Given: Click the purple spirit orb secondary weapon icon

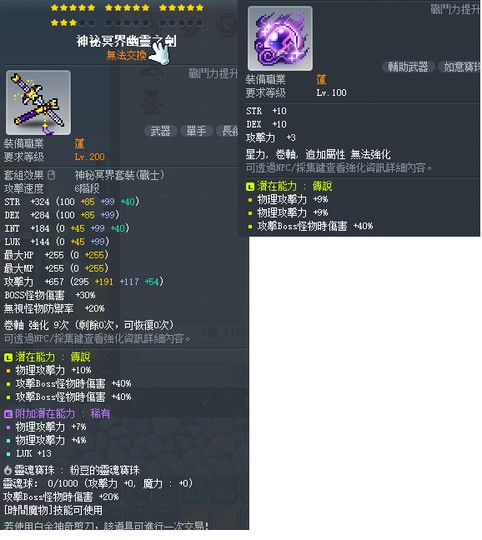Looking at the screenshot, I should (280, 38).
